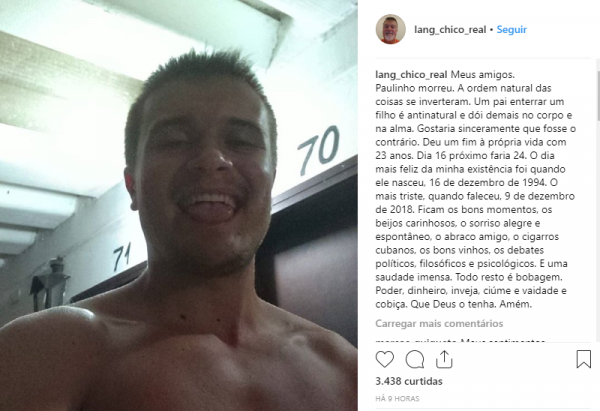
Task: Share the post using the upload arrow icon
Action: pyautogui.click(x=444, y=359)
